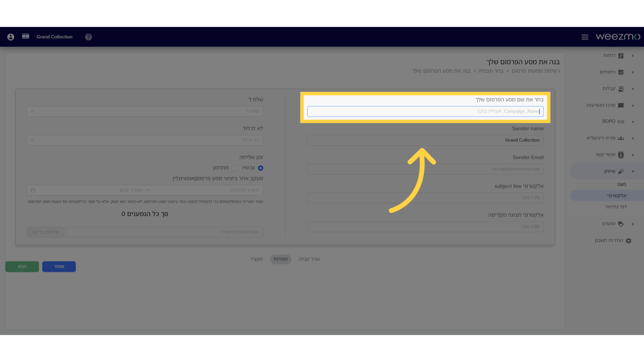This screenshot has width=644, height=362.
Task: Expand the מועדון sidebar arrow
Action: point(633,224)
